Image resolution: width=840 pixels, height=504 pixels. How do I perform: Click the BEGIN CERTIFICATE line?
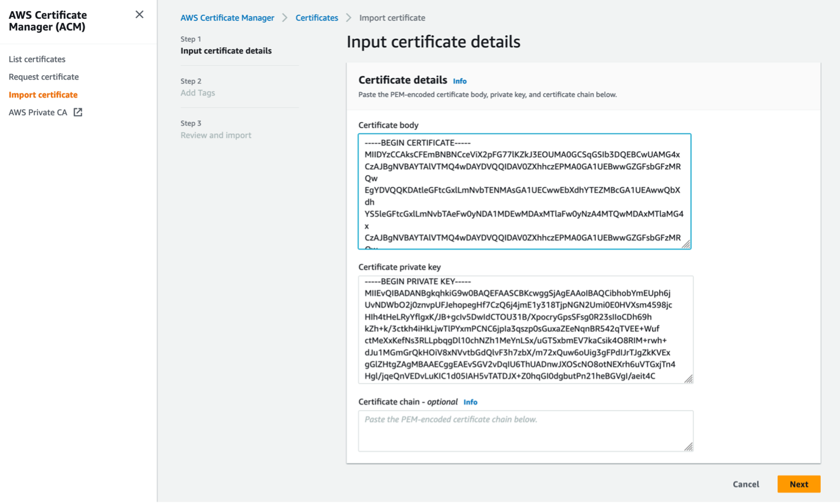pos(418,143)
